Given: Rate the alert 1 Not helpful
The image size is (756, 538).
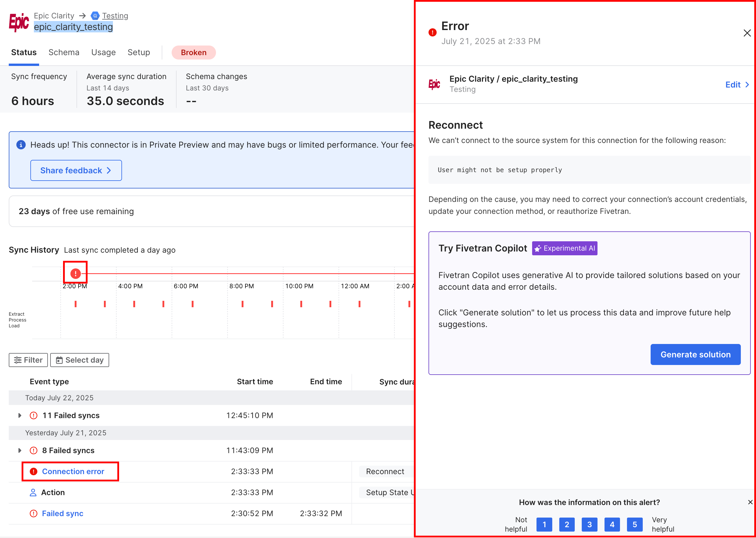Looking at the screenshot, I should 544,524.
